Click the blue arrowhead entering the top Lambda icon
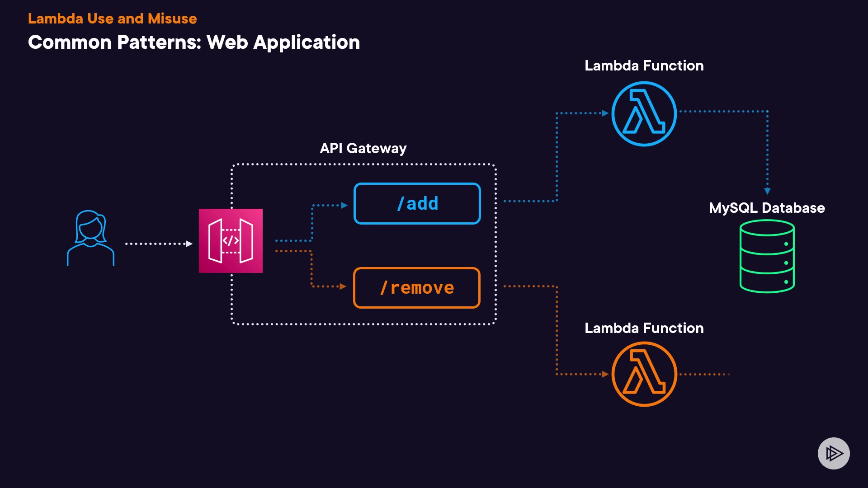 [605, 113]
